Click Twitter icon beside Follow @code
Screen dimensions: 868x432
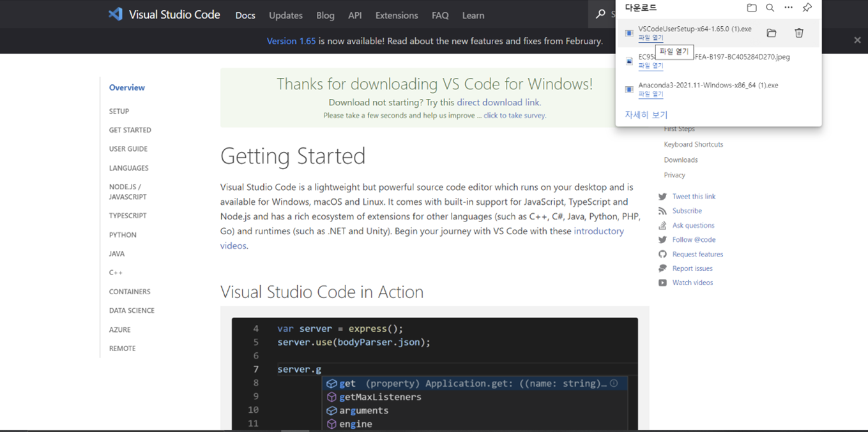pyautogui.click(x=662, y=240)
